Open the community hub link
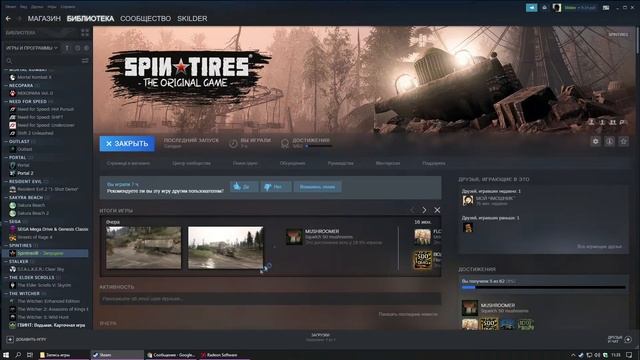 click(191, 163)
